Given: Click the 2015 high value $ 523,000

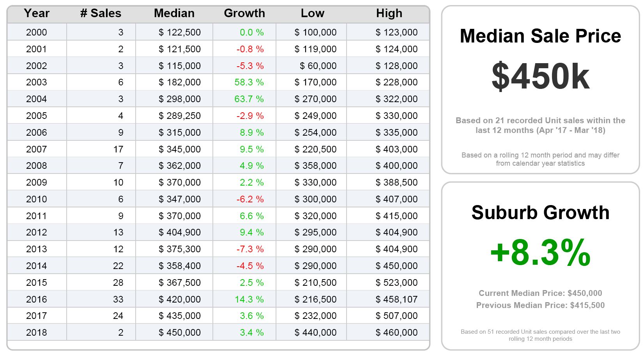Looking at the screenshot, I should tap(396, 283).
